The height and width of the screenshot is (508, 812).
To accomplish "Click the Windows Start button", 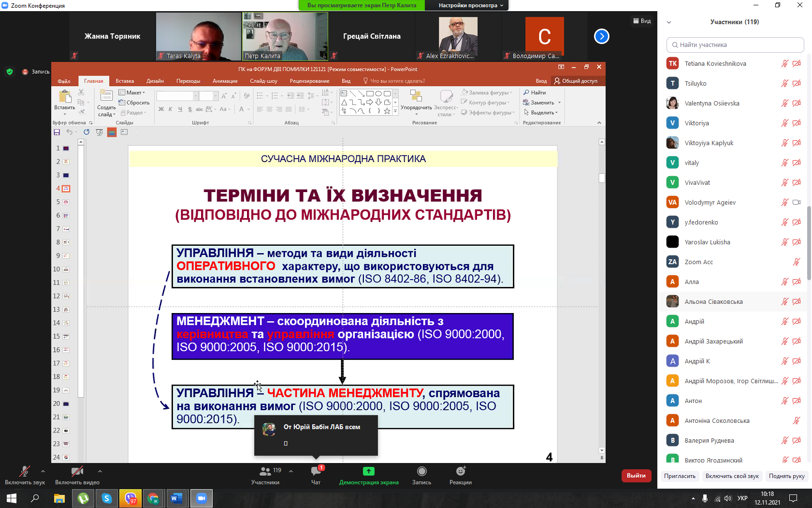I will point(12,498).
